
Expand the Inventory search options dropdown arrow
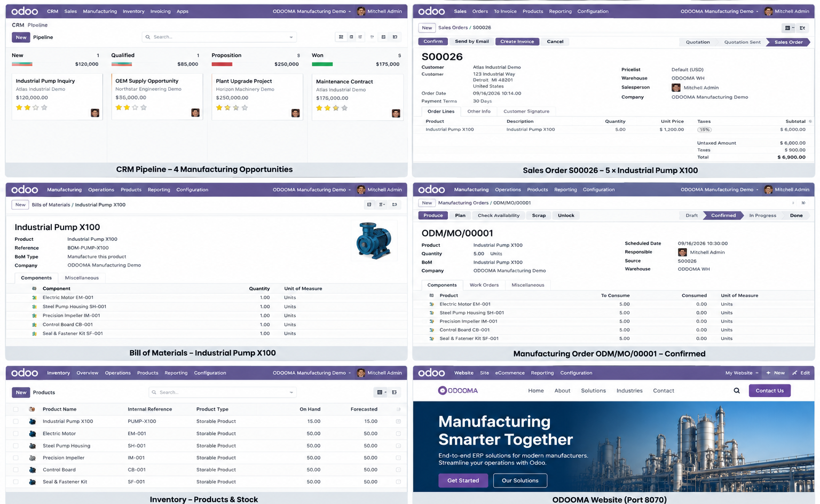pyautogui.click(x=291, y=392)
